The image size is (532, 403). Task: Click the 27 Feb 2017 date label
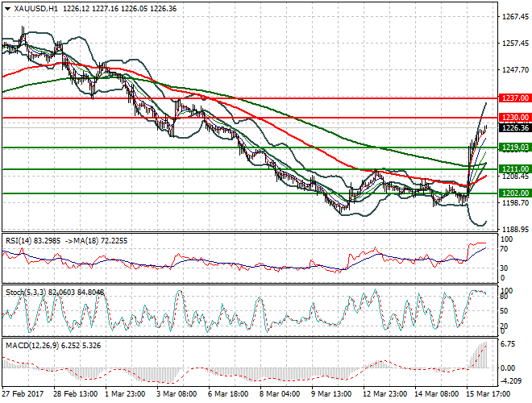tap(23, 396)
